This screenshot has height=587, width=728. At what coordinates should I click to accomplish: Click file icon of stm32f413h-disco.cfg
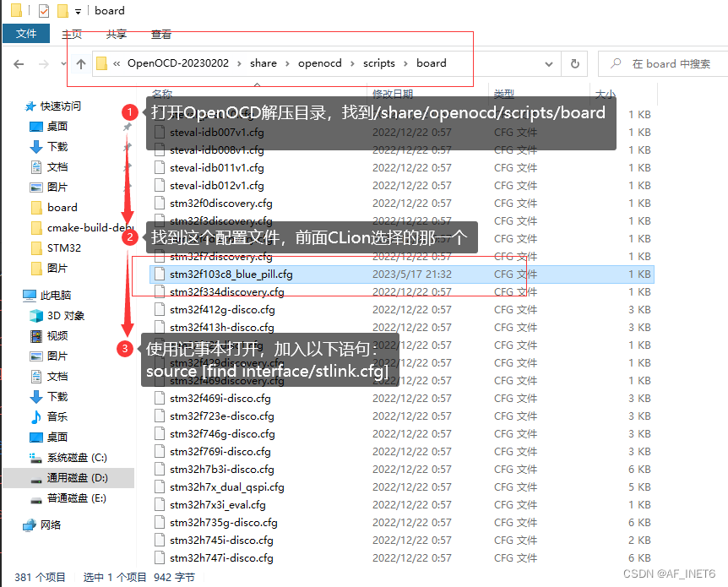(160, 328)
